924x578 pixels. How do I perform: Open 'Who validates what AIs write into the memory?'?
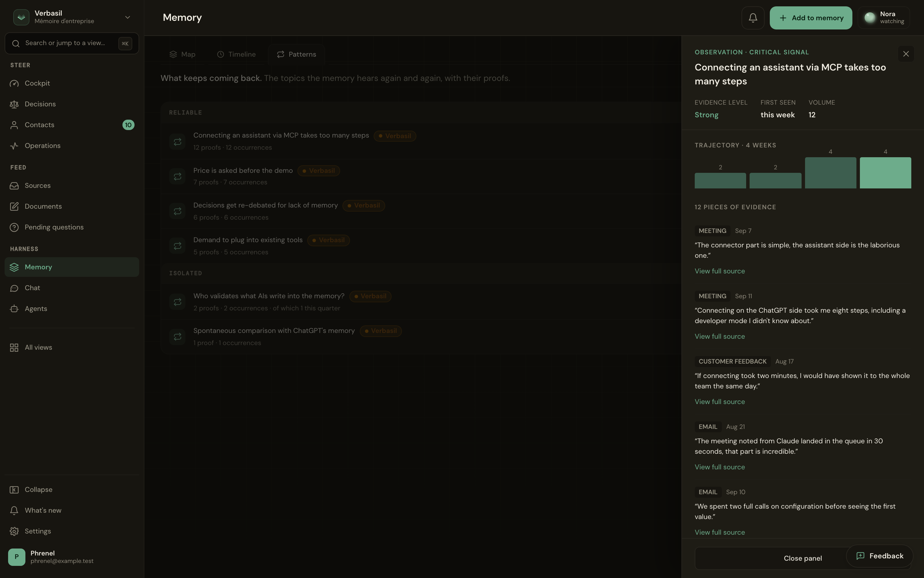click(421, 302)
